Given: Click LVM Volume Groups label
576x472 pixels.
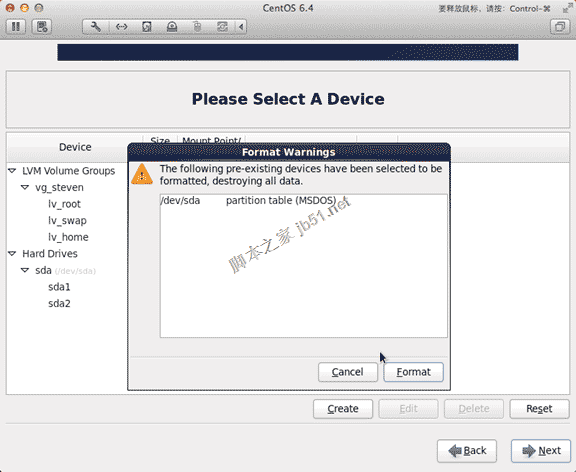Looking at the screenshot, I should coord(68,171).
